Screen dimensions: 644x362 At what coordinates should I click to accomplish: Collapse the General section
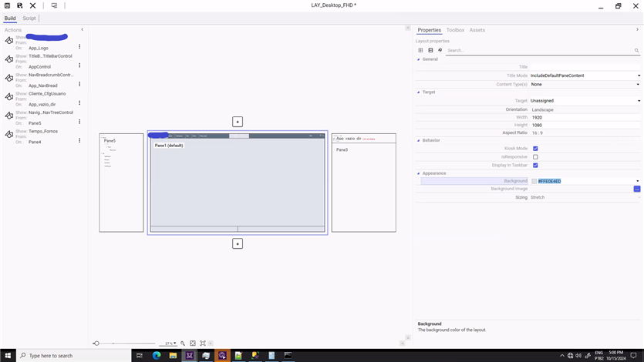(419, 59)
